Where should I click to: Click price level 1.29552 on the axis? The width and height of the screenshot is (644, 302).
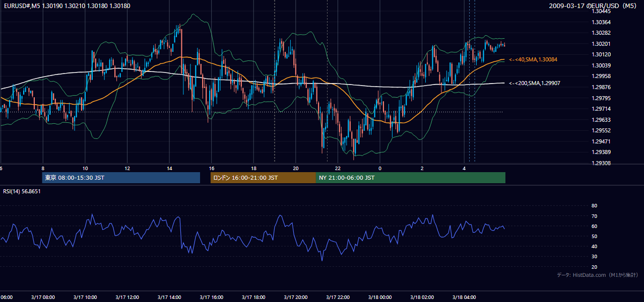tap(602, 130)
